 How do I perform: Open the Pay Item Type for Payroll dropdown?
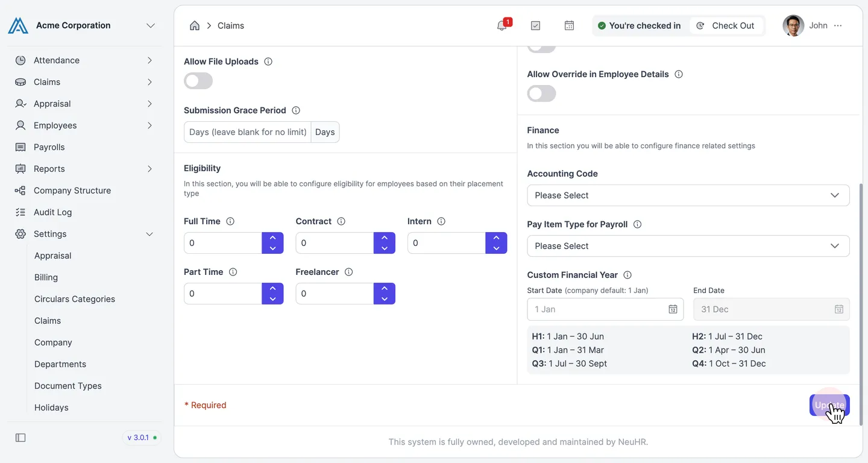[688, 246]
